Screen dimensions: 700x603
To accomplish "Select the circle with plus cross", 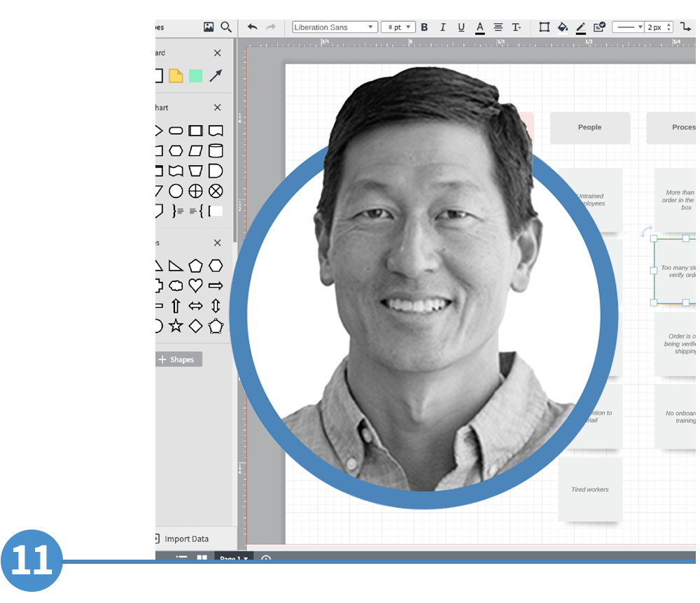I will pyautogui.click(x=195, y=192).
